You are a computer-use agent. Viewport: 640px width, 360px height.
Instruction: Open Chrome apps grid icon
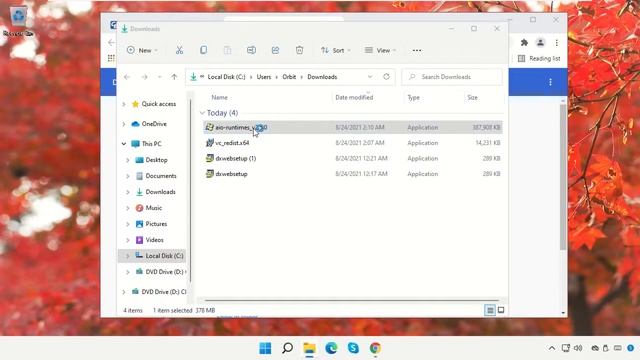(x=111, y=58)
